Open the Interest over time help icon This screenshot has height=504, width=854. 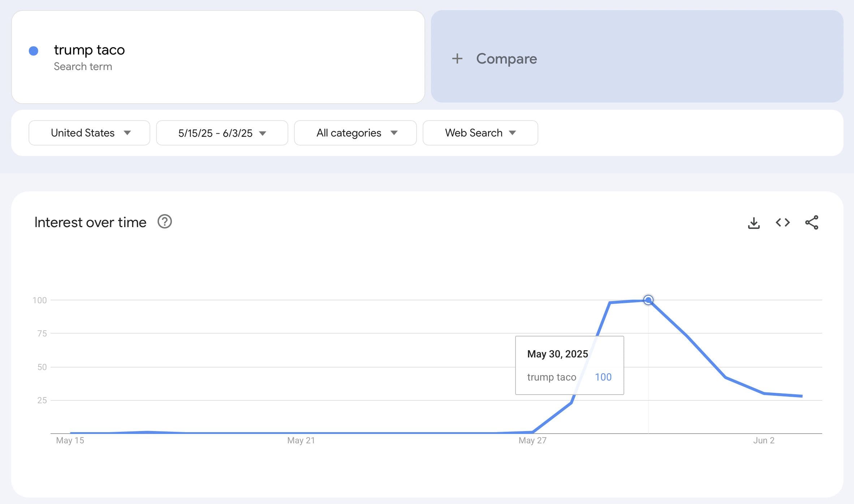[x=164, y=222]
